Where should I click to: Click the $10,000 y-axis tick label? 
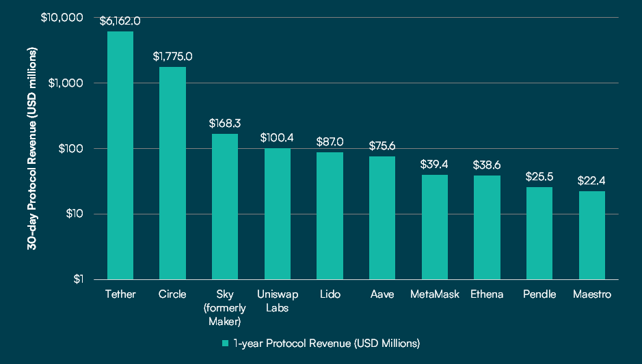(63, 17)
